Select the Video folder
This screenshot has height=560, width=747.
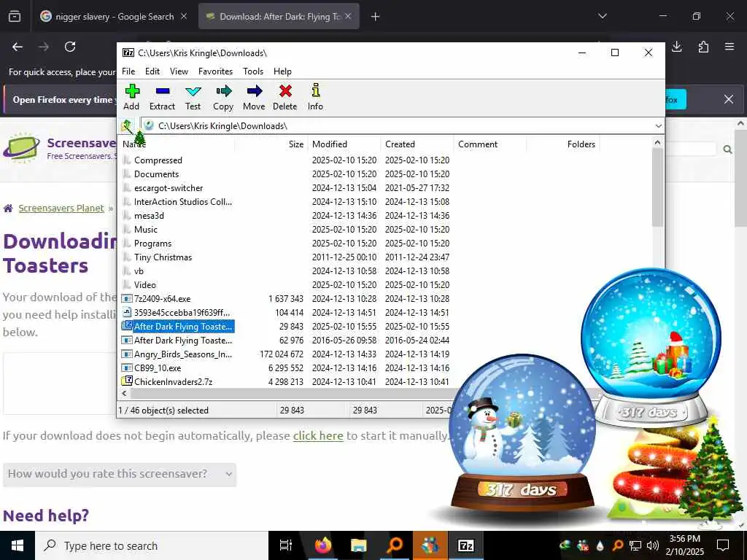tap(145, 285)
